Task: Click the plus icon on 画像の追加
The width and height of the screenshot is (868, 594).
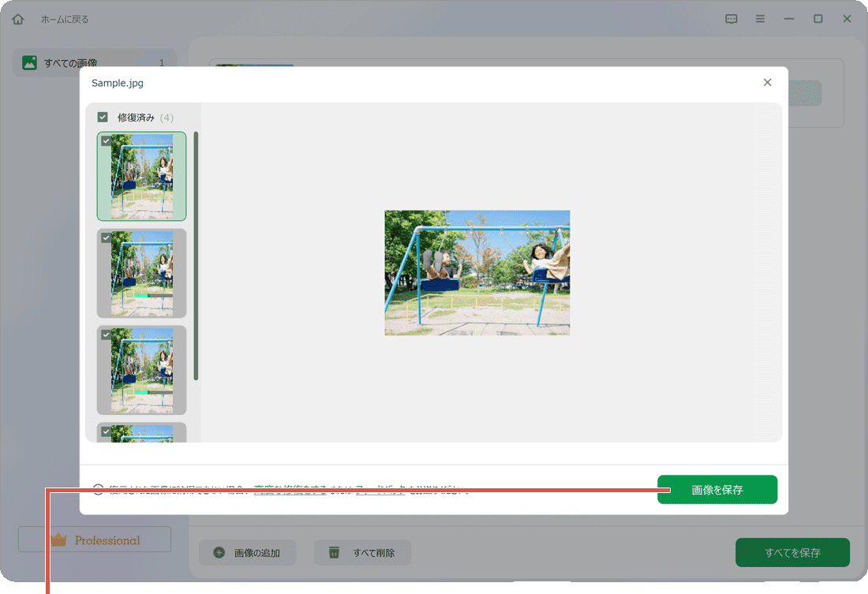Action: pyautogui.click(x=217, y=552)
